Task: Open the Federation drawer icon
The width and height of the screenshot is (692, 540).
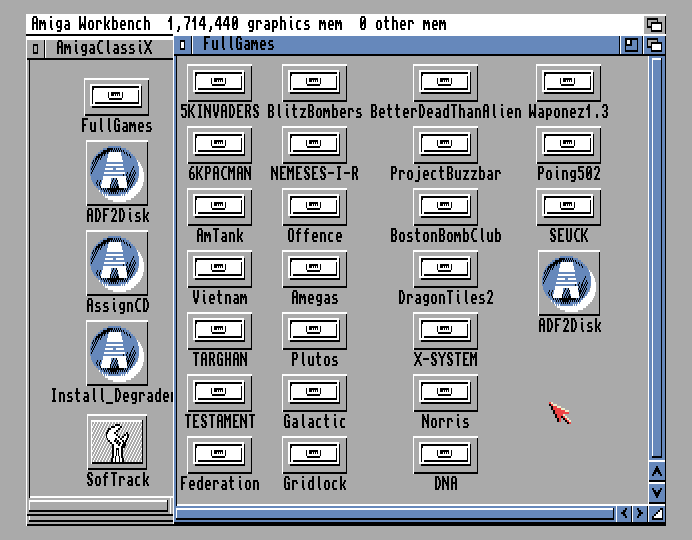Action: pos(219,455)
